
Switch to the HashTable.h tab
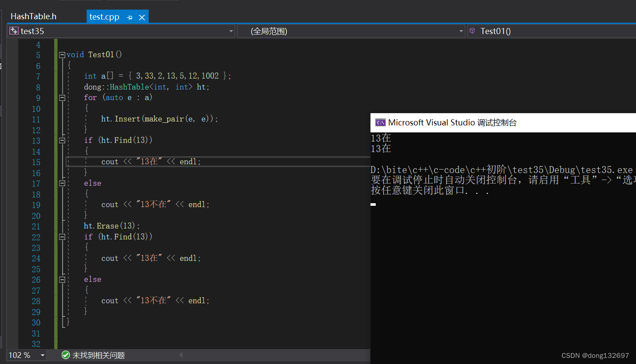tap(34, 17)
